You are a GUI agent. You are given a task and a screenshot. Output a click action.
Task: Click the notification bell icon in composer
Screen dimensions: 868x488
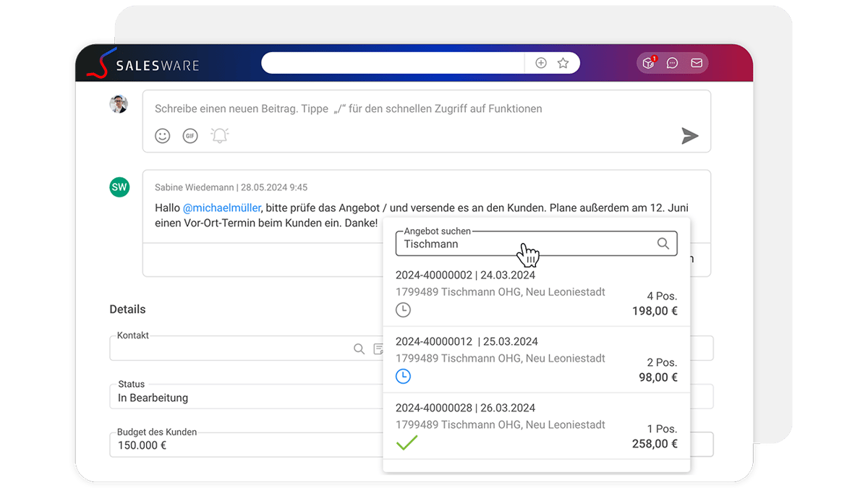point(219,136)
